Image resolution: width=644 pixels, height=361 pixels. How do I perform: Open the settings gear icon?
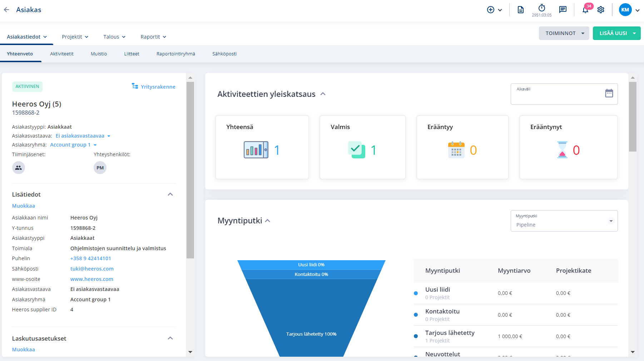click(601, 10)
